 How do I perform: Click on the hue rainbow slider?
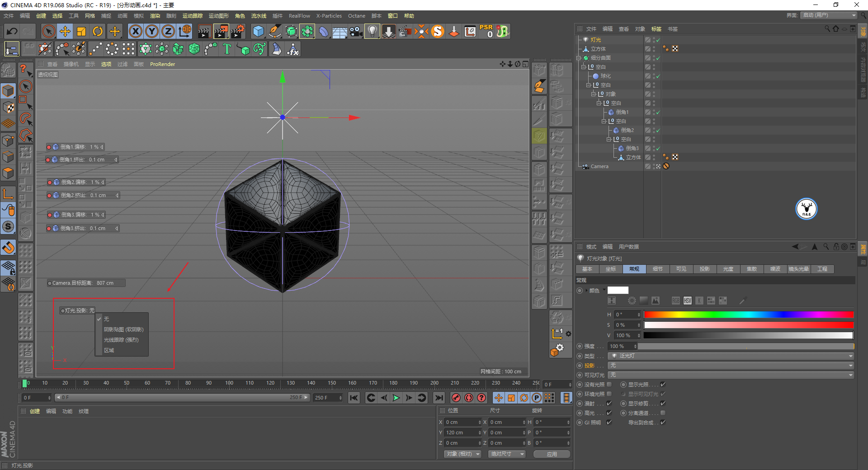point(749,315)
